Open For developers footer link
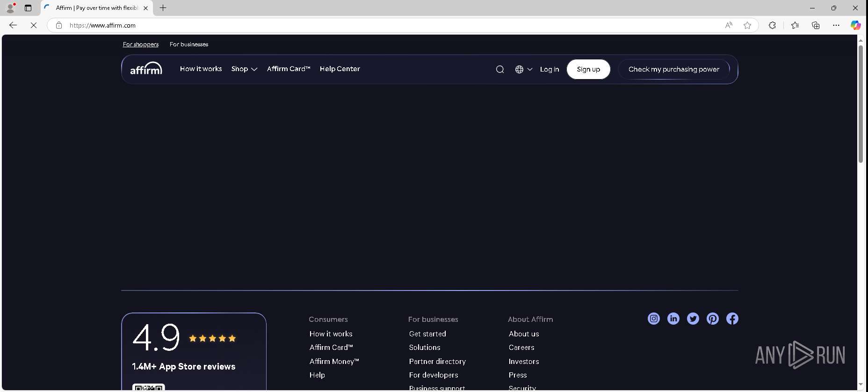This screenshot has width=868, height=392. [x=434, y=375]
